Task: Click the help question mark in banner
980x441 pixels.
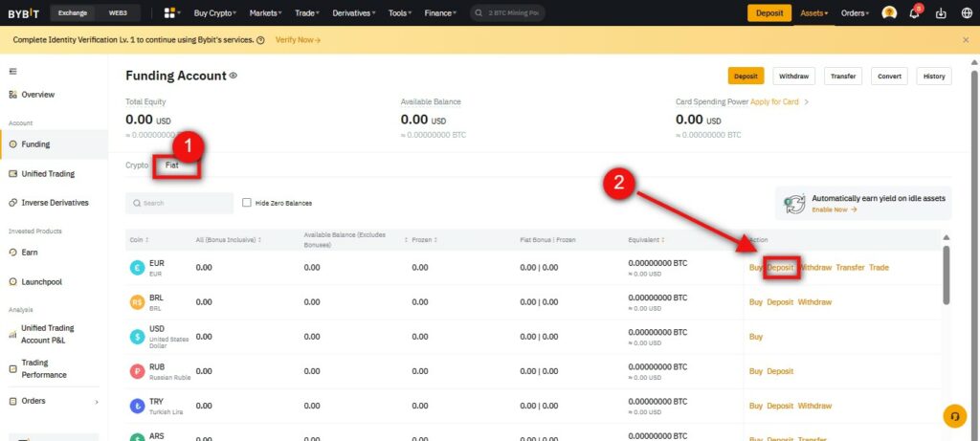Action: pos(260,39)
